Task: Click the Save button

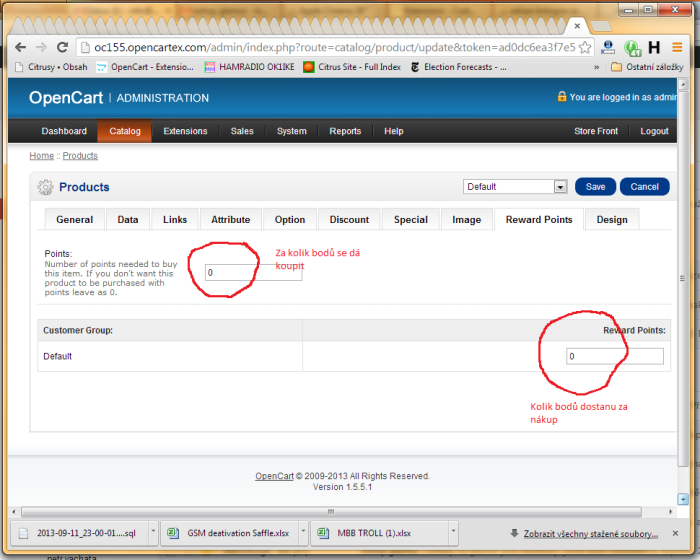Action: (x=596, y=187)
